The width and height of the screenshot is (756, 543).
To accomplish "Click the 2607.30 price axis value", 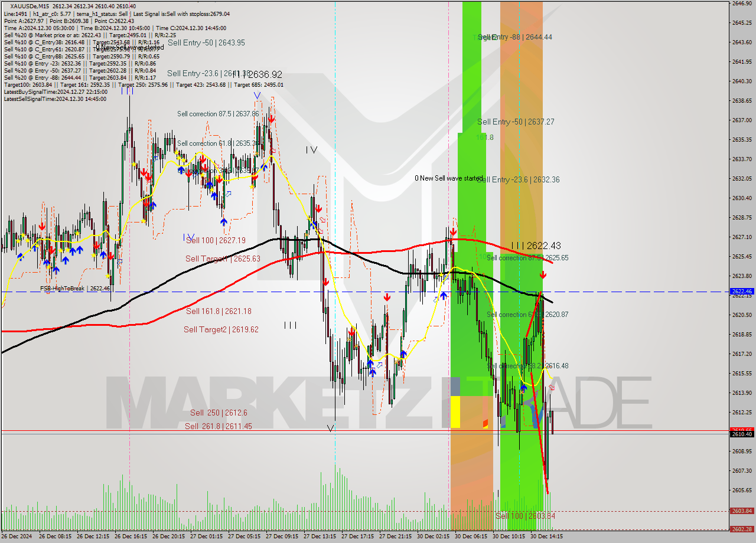I will click(x=742, y=471).
